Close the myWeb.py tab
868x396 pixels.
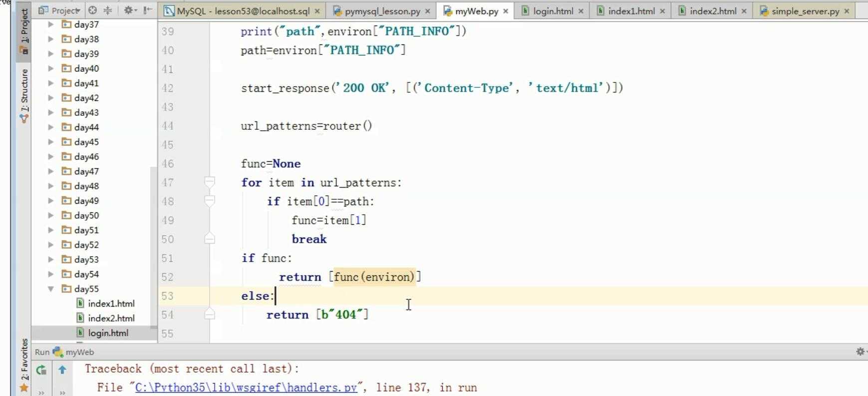click(506, 11)
